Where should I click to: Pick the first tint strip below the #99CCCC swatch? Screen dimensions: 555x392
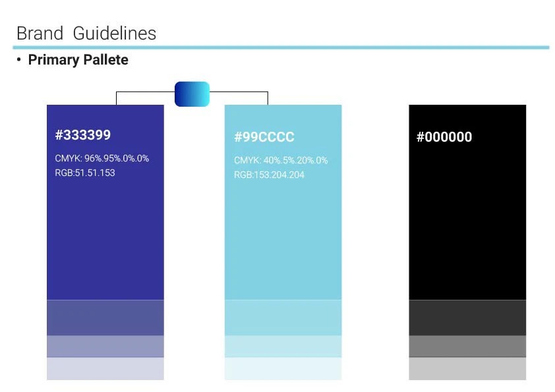pyautogui.click(x=283, y=318)
